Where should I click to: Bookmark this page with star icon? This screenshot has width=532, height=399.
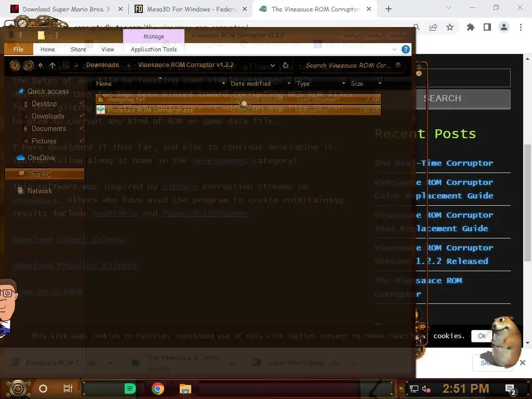pos(450,27)
